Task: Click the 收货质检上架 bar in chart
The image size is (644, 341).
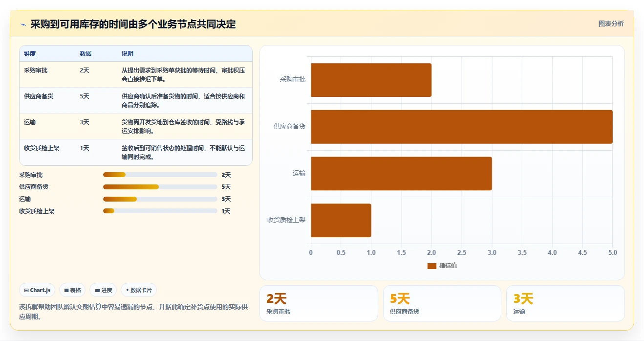Action: (x=341, y=220)
